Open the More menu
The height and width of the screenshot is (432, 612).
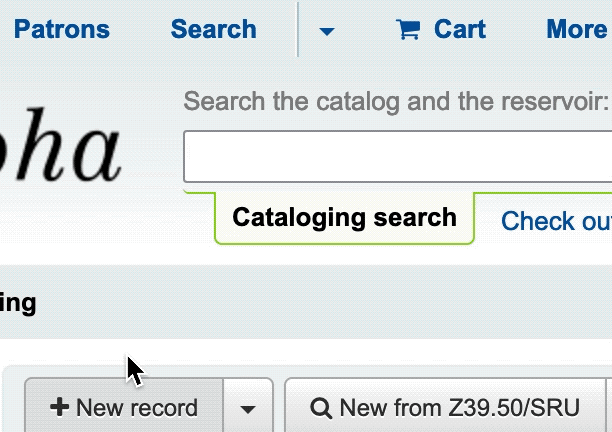point(577,29)
